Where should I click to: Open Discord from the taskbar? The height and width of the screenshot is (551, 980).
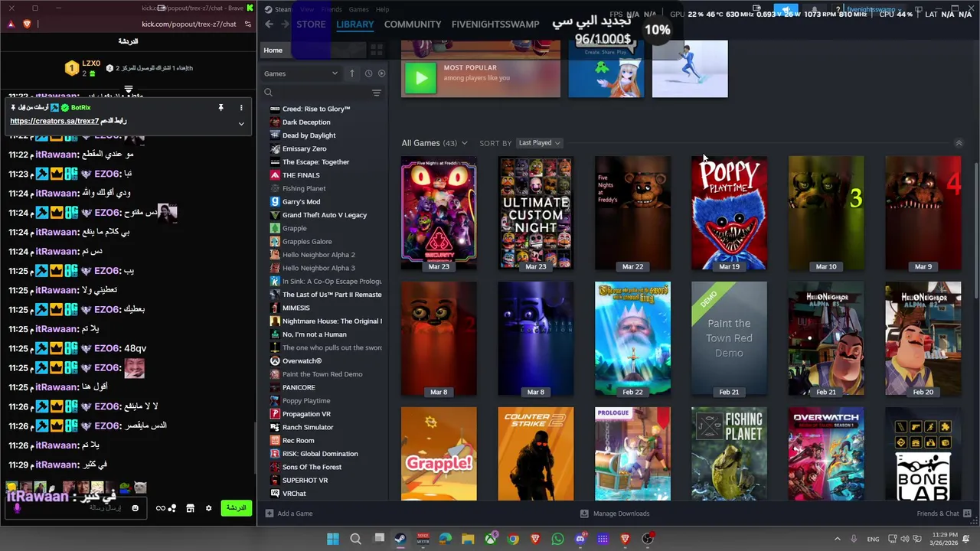[580, 539]
